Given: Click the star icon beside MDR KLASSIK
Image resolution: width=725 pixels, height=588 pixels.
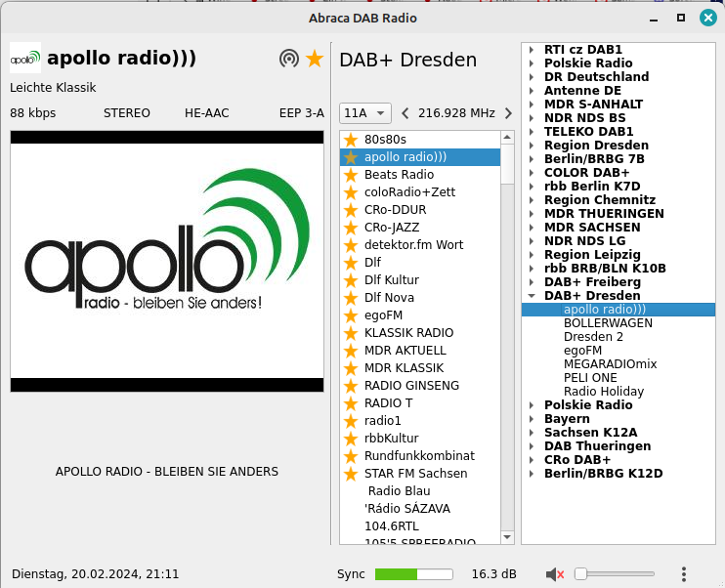Looking at the screenshot, I should 351,368.
